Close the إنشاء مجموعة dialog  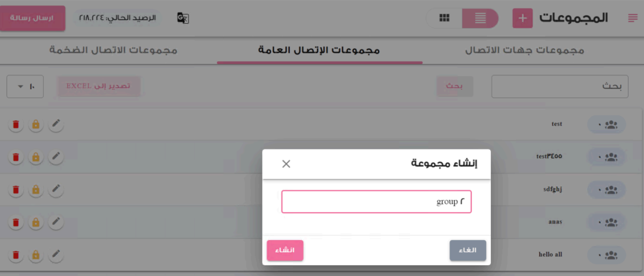click(x=286, y=164)
